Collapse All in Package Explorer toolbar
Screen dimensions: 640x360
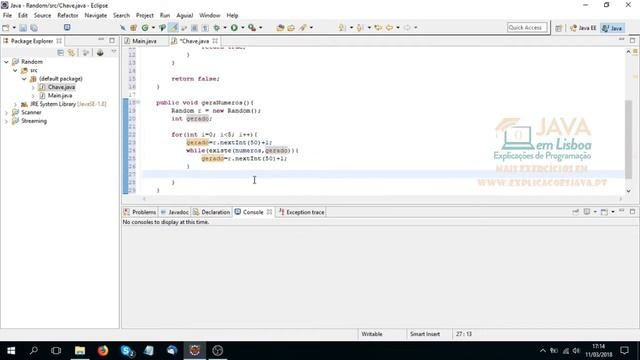click(x=60, y=53)
